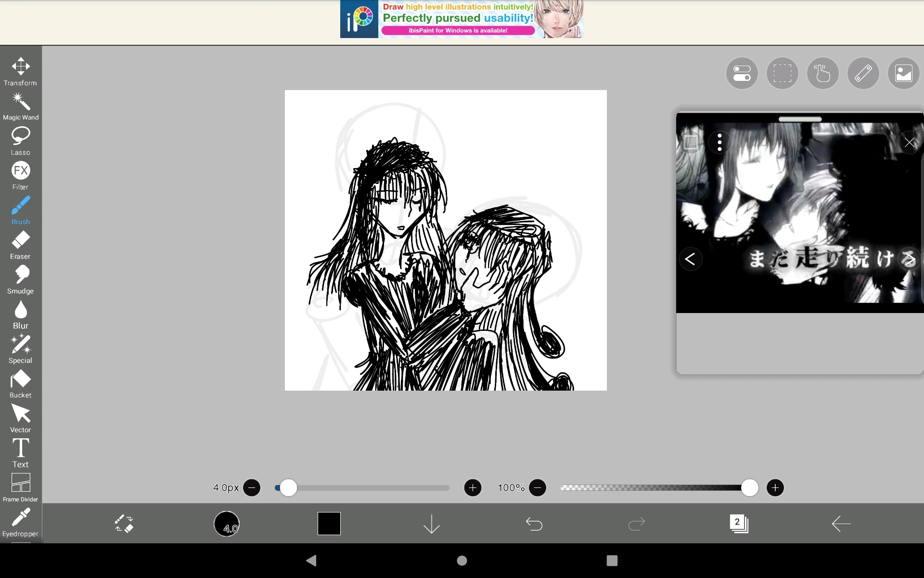The height and width of the screenshot is (578, 924).
Task: Open the layers panel showing 2 layers
Action: (x=739, y=524)
